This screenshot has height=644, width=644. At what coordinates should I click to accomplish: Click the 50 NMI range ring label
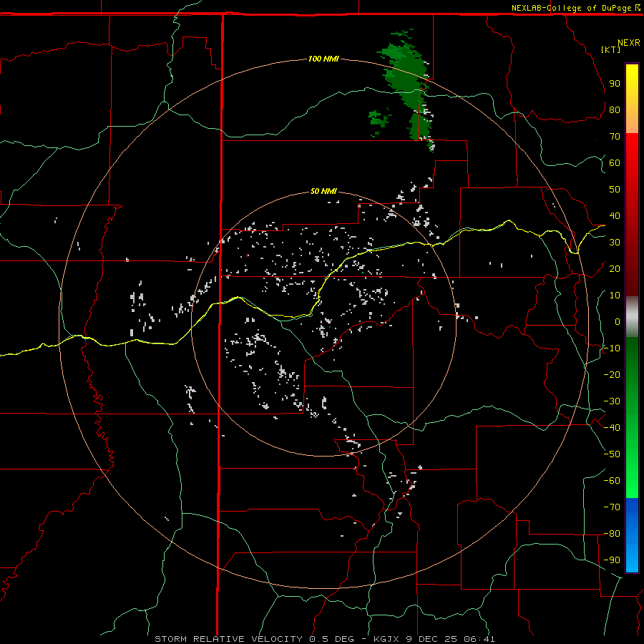[323, 191]
